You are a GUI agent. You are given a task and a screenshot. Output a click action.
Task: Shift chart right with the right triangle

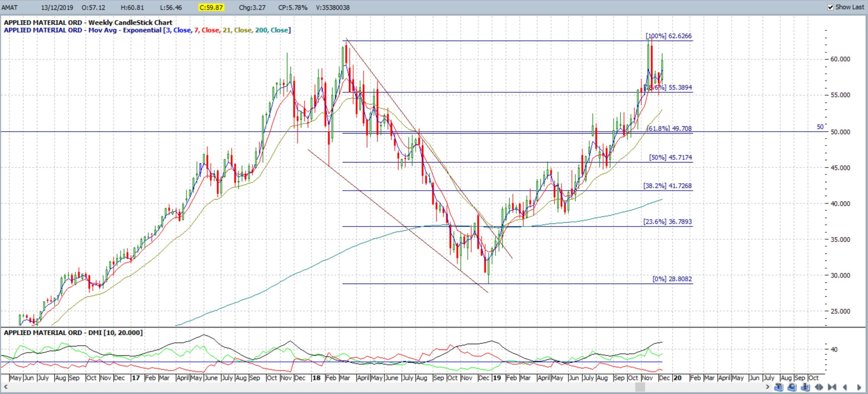(859, 387)
